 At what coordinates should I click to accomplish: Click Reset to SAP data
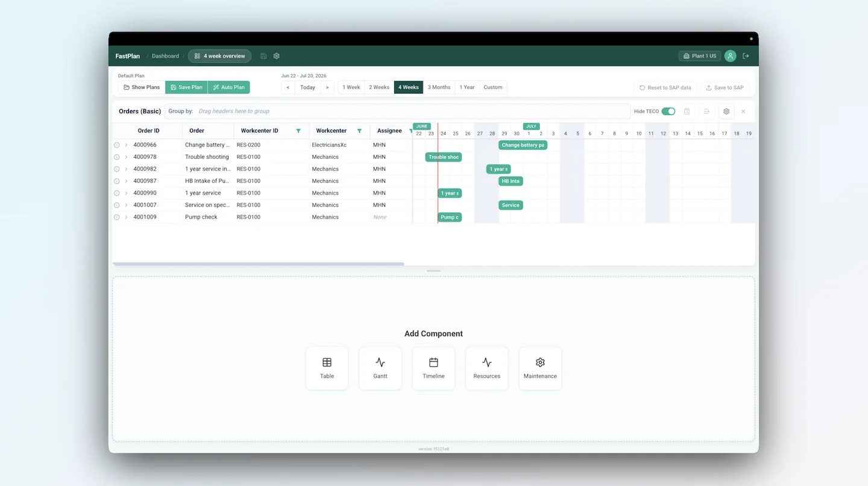tap(665, 87)
